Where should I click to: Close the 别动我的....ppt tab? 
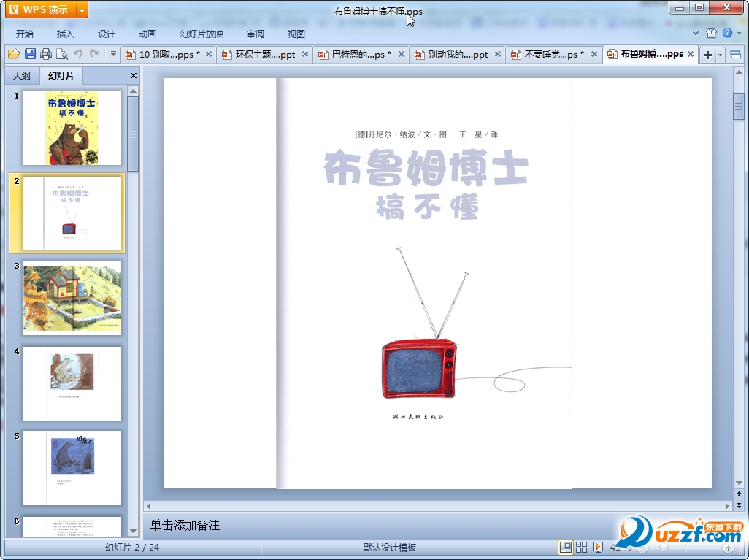point(498,55)
